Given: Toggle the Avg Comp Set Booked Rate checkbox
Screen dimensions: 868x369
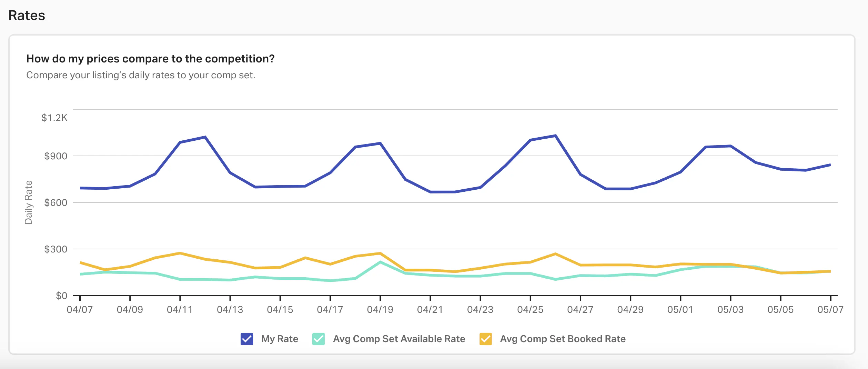Looking at the screenshot, I should 486,339.
